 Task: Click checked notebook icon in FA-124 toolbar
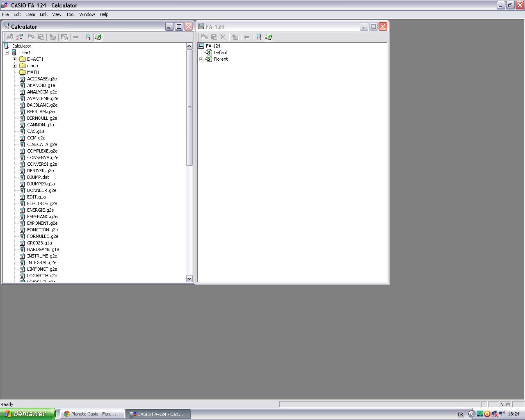[x=268, y=37]
